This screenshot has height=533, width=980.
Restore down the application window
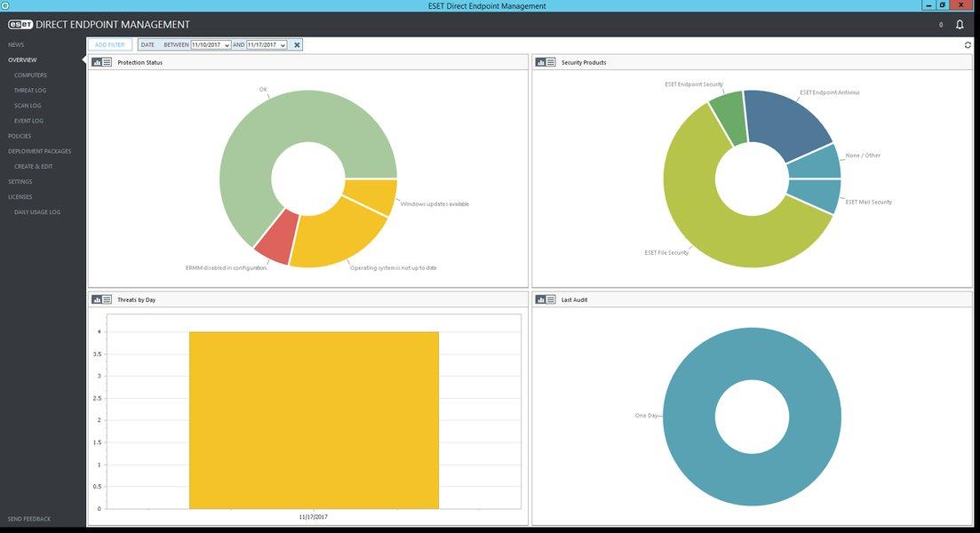tap(943, 5)
